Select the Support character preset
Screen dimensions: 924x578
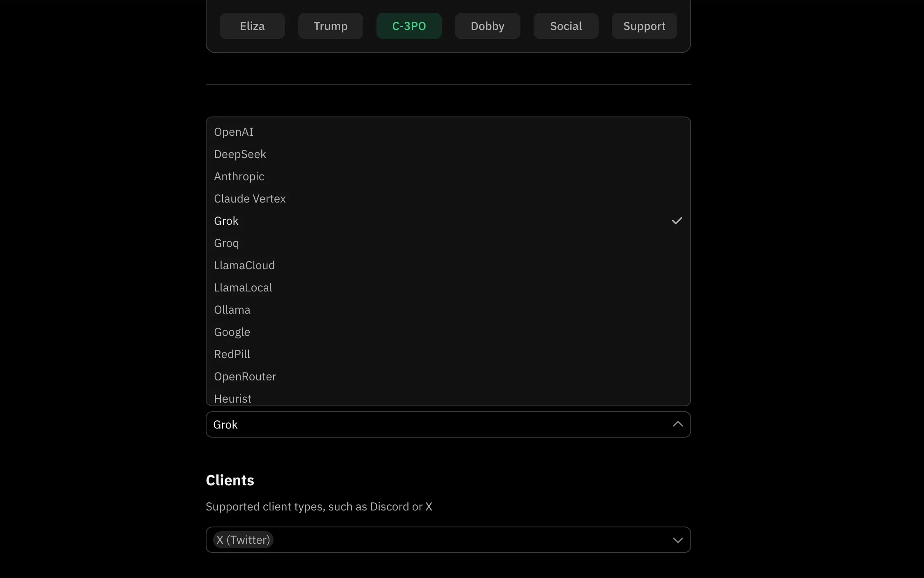[x=644, y=25]
